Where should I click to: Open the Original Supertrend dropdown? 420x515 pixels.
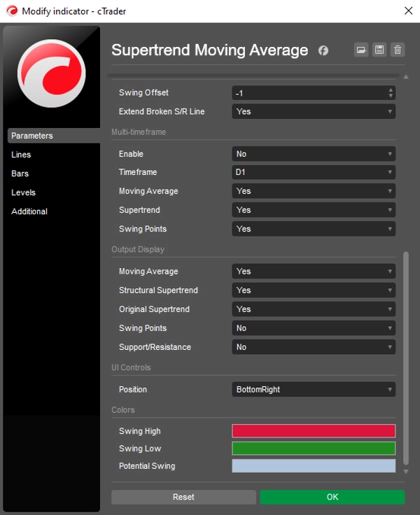point(314,309)
